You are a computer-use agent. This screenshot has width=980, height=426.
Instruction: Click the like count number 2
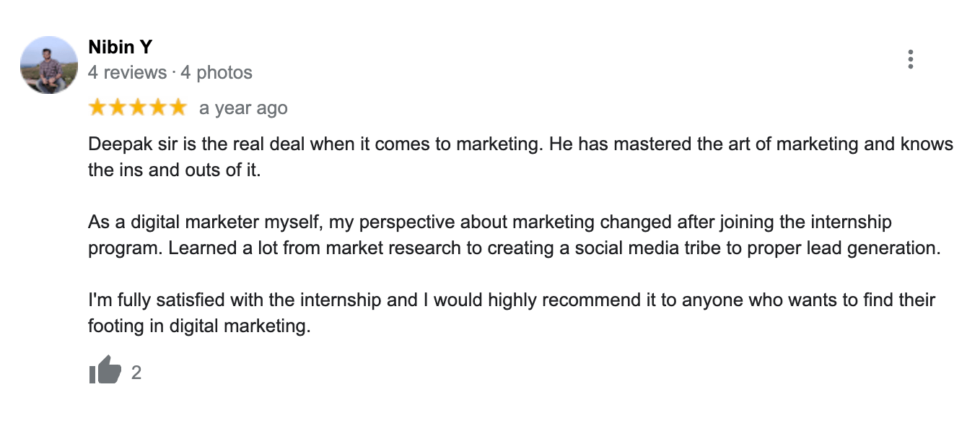136,373
